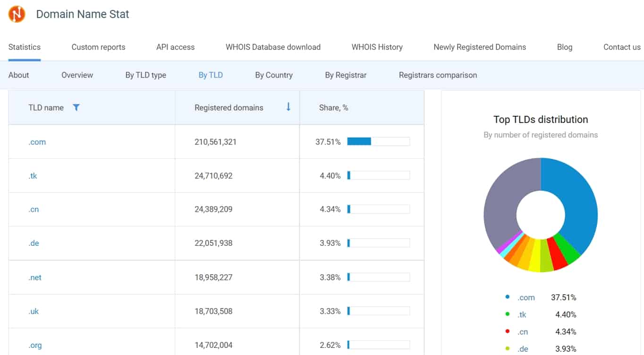Screen dimensions: 644x355
Task: Click the value 18,958,227
Action: tap(213, 277)
